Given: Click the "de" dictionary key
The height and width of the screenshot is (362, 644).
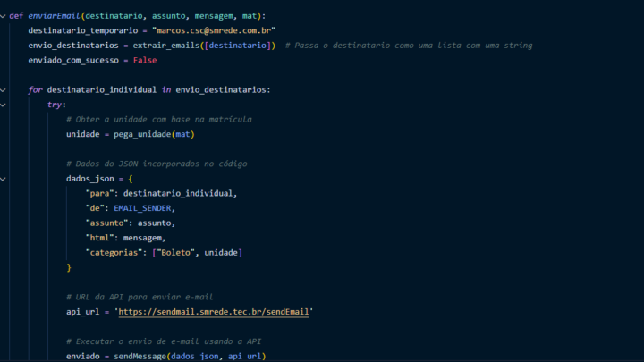Looking at the screenshot, I should tap(95, 208).
